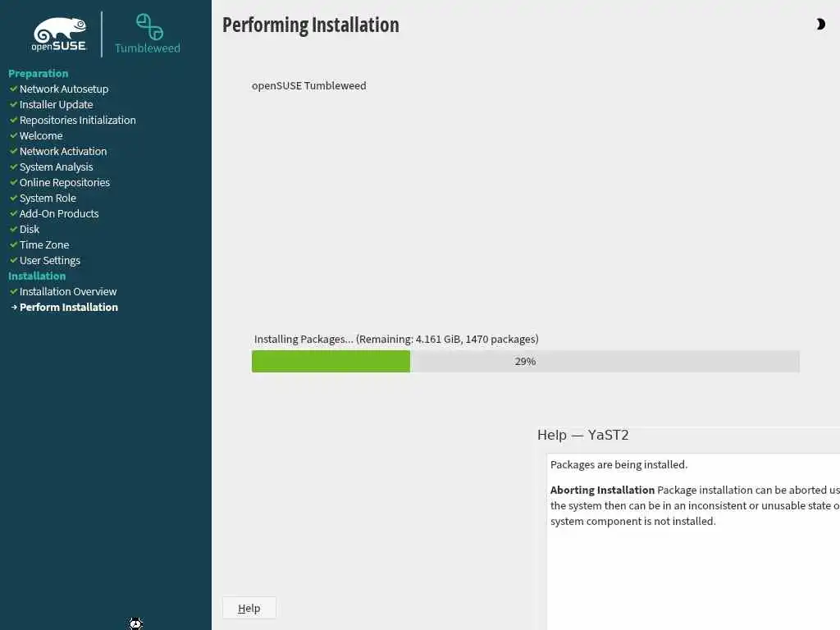
Task: Click the checkmark next to Disk
Action: point(13,229)
